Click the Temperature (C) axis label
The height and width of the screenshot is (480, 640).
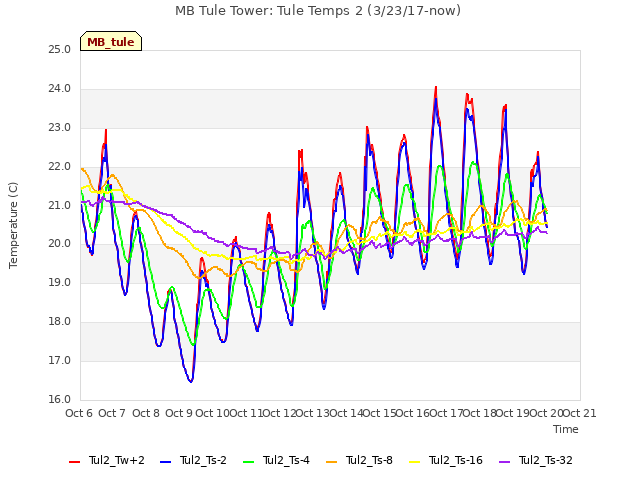click(x=13, y=225)
